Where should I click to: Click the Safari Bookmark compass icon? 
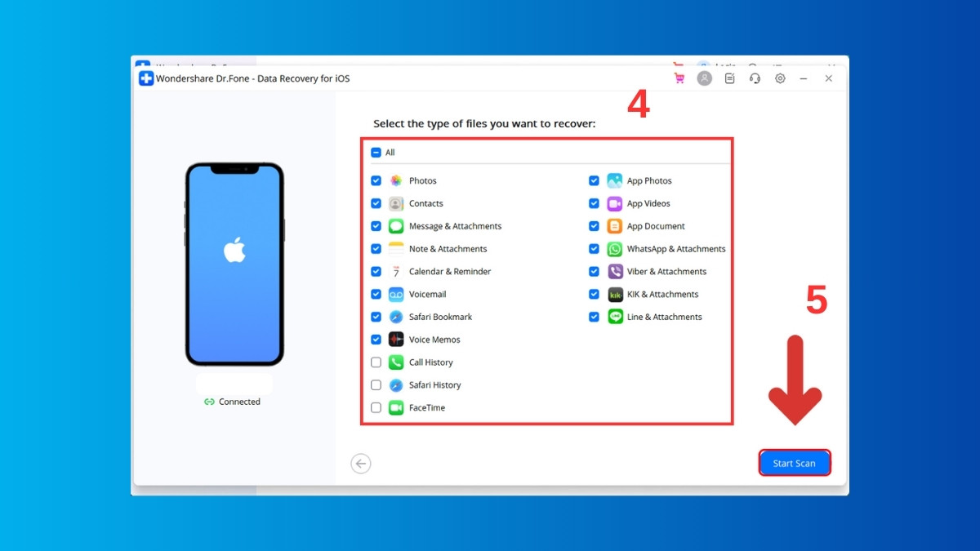point(396,317)
